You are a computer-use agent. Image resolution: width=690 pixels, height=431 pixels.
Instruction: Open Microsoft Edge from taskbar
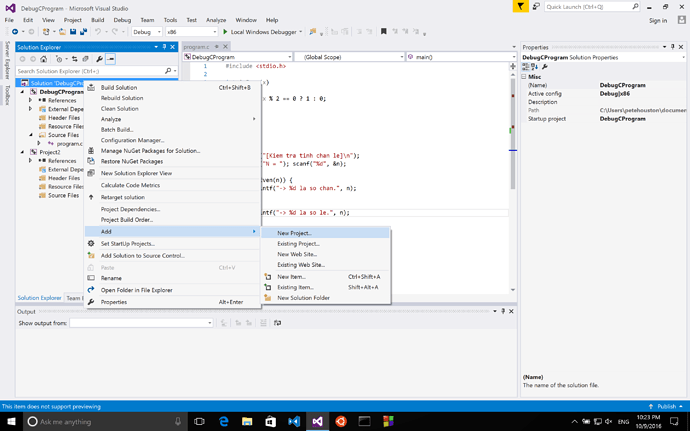click(x=224, y=421)
